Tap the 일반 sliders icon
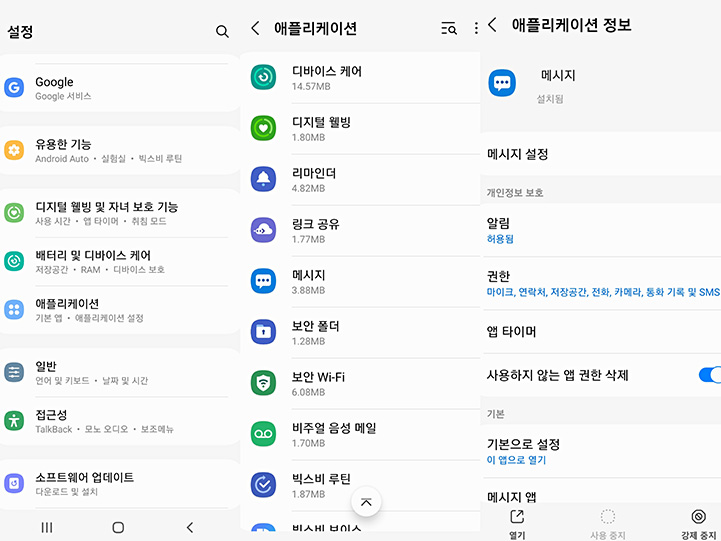Image resolution: width=721 pixels, height=541 pixels. pos(14,372)
